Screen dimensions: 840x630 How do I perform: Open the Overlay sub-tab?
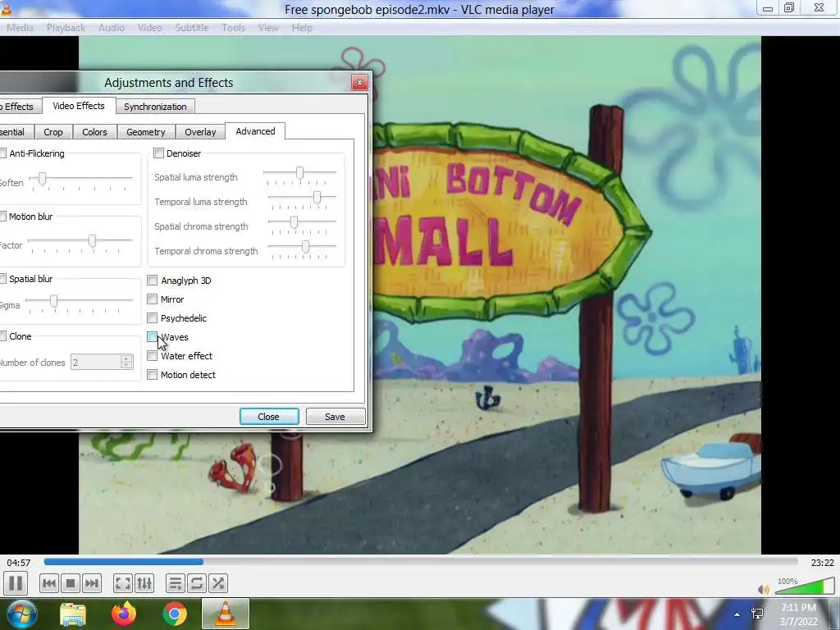pos(200,132)
